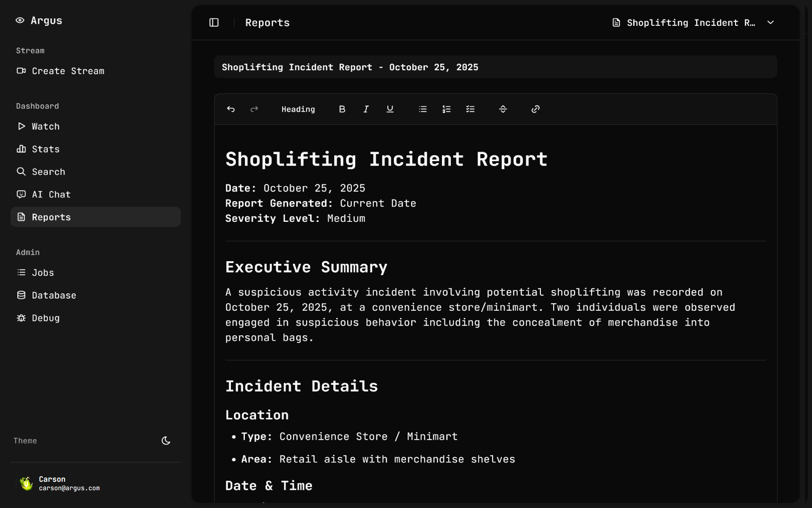The height and width of the screenshot is (508, 812).
Task: Open the Database admin page
Action: click(x=54, y=295)
